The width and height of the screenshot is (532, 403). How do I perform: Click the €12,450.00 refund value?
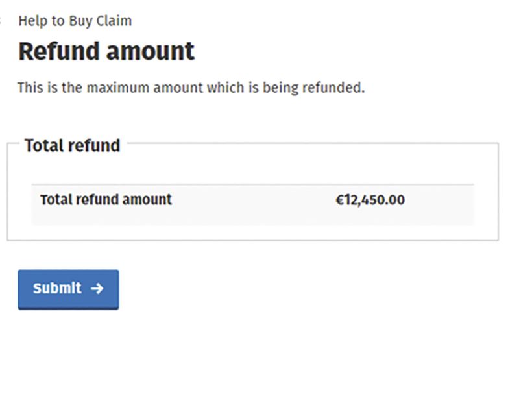click(x=370, y=200)
